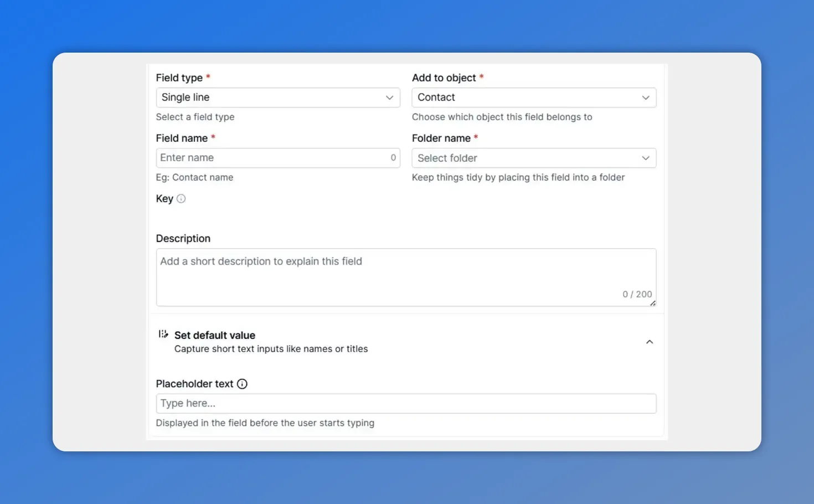814x504 pixels.
Task: Click the Enter name input field
Action: point(266,157)
